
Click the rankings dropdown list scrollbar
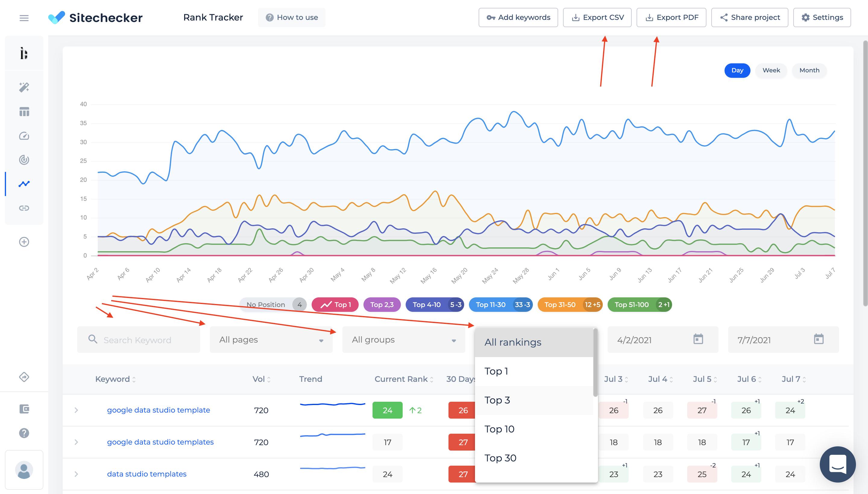point(595,363)
